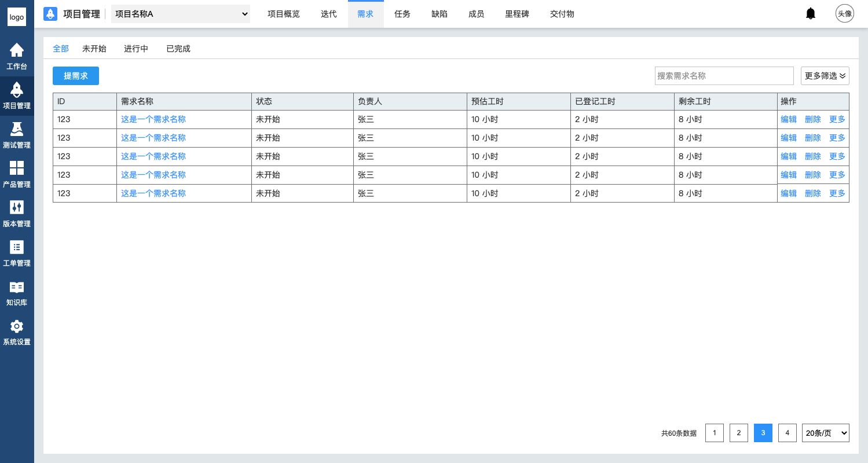Click 更多 in the last table row
Image resolution: width=868 pixels, height=463 pixels.
[x=837, y=193]
